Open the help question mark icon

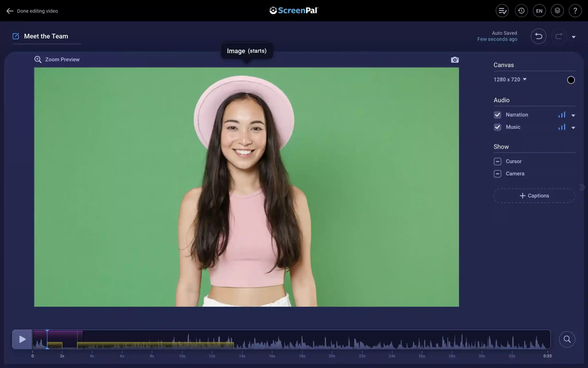coord(575,11)
